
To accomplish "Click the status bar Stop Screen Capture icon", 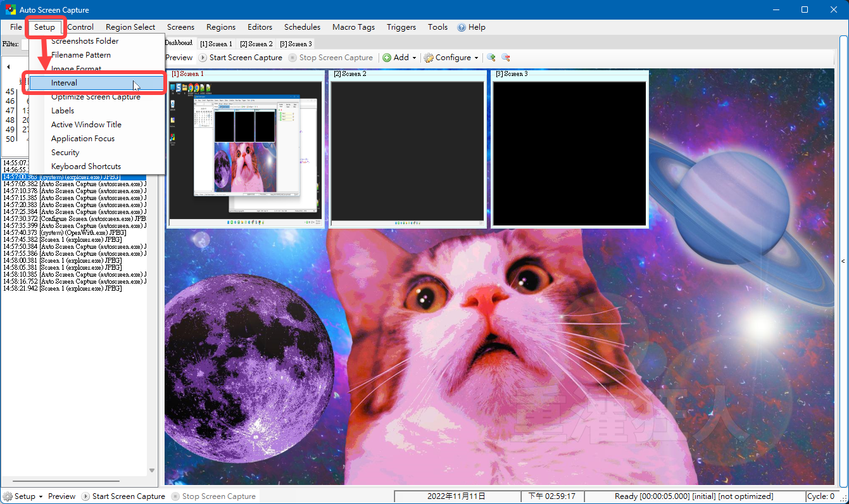I will [175, 496].
